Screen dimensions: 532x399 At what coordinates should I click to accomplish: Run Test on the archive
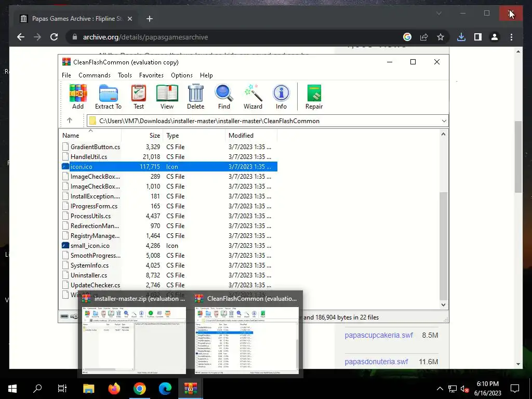pyautogui.click(x=138, y=97)
